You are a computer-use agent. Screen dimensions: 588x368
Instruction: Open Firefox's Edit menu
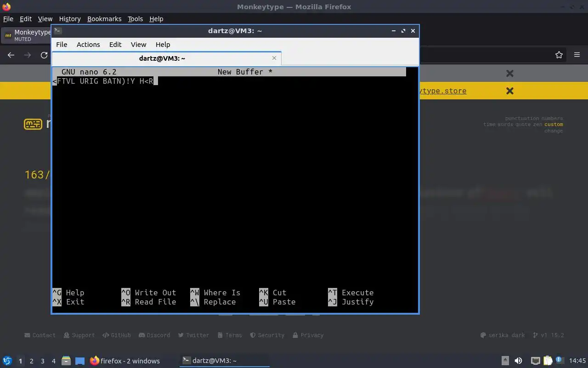click(x=26, y=19)
